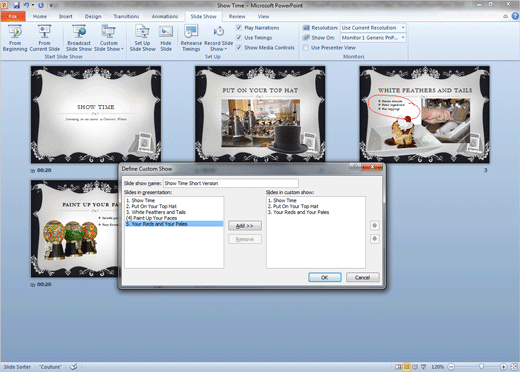Enable Use Presenter View
The height and width of the screenshot is (372, 520).
(x=305, y=48)
